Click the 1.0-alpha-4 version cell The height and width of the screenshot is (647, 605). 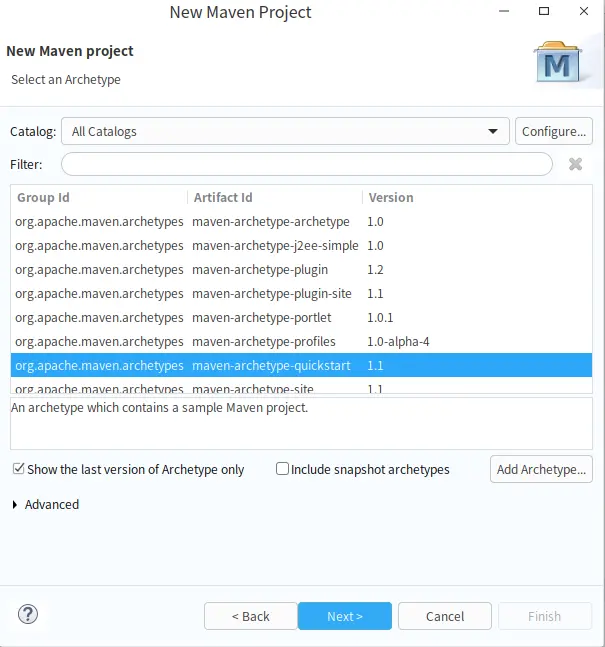click(398, 342)
